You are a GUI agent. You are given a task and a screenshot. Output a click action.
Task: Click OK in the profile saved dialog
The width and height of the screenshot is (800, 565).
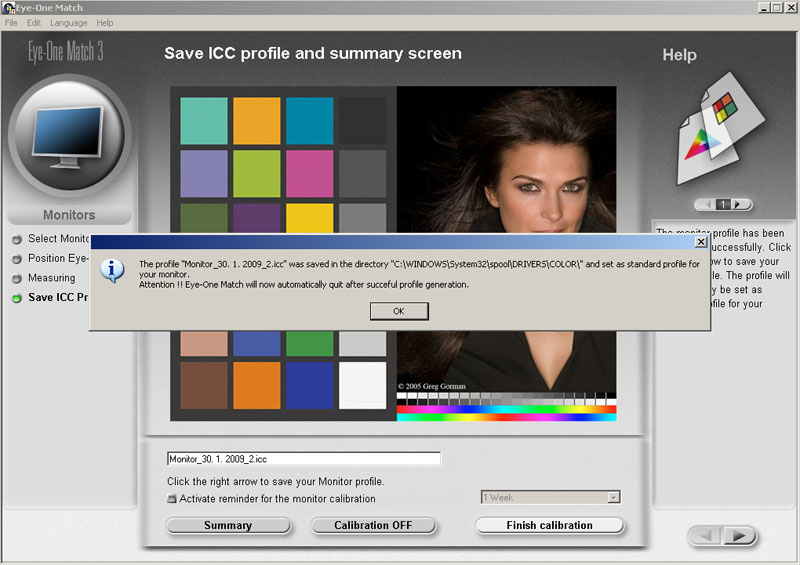click(x=399, y=311)
